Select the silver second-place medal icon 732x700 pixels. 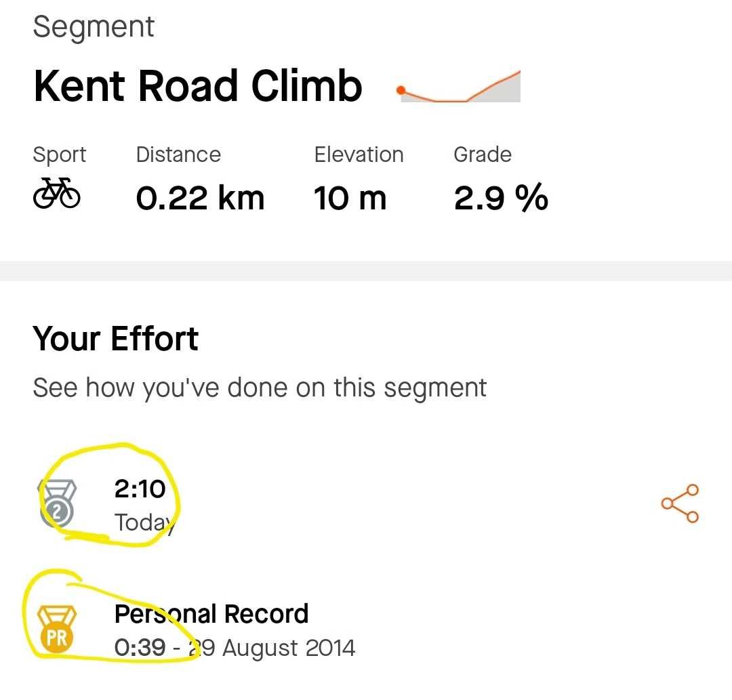[x=57, y=503]
